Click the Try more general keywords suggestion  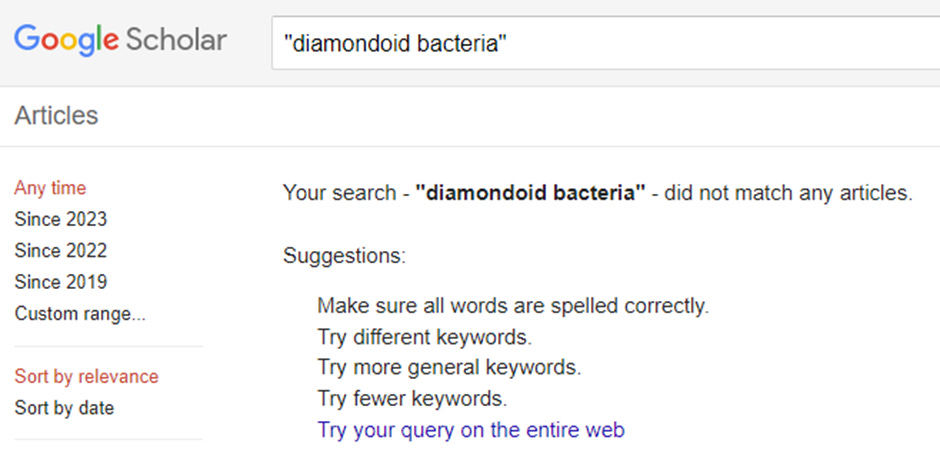coord(448,367)
